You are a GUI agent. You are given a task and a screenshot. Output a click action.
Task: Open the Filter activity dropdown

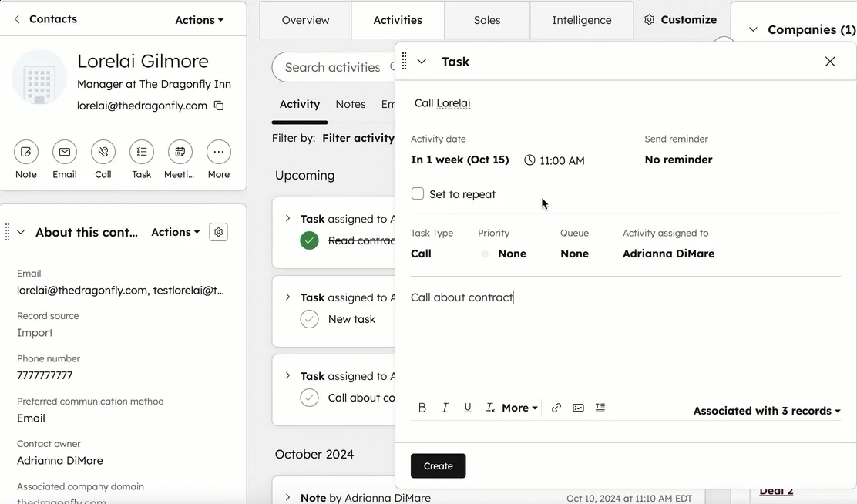[x=358, y=138]
